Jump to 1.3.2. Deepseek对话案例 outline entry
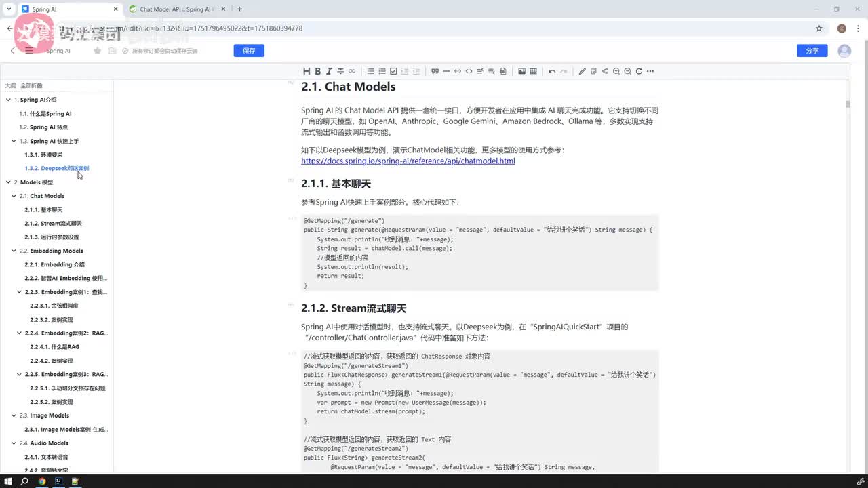The height and width of the screenshot is (488, 868). coord(57,168)
